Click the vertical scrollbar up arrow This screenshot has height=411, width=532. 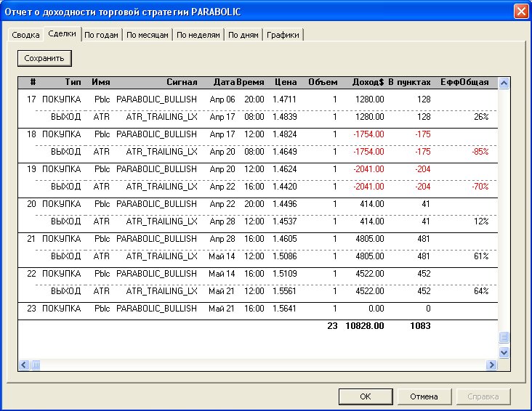coord(504,83)
